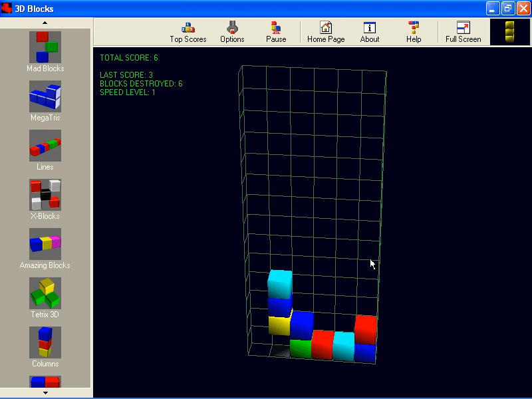Pause the current game
This screenshot has width=532, height=399.
[x=276, y=32]
